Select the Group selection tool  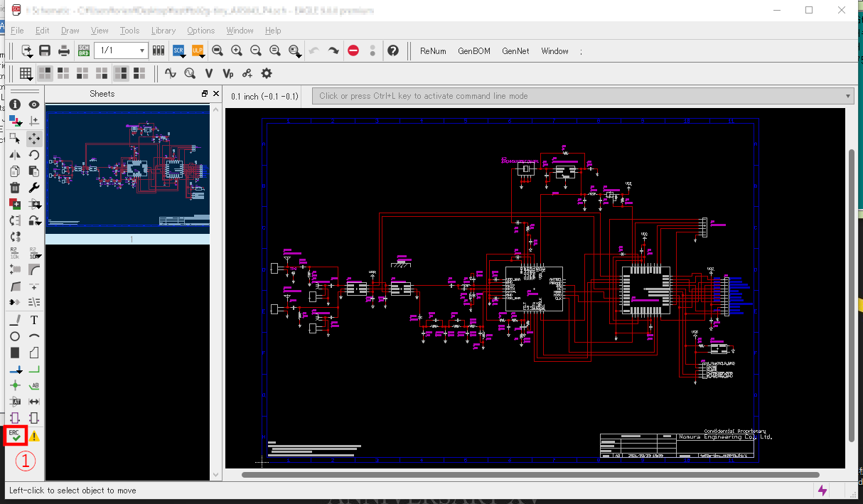[15, 138]
